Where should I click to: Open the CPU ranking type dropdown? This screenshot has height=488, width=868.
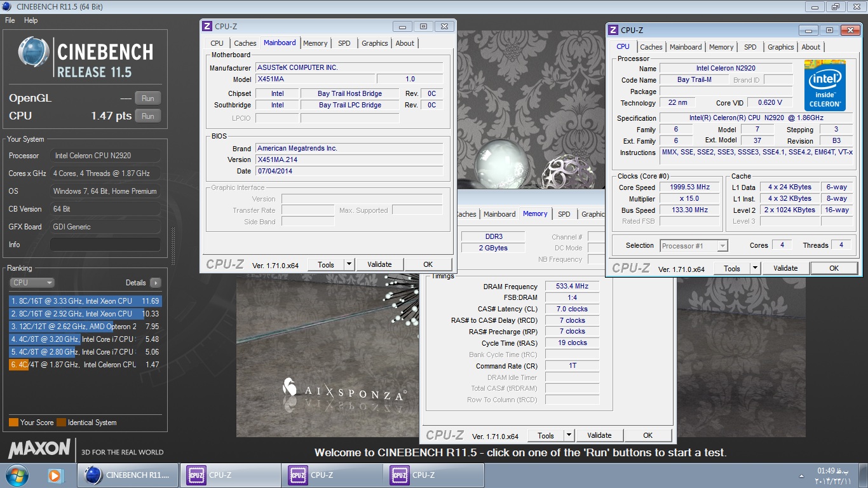[x=32, y=283]
